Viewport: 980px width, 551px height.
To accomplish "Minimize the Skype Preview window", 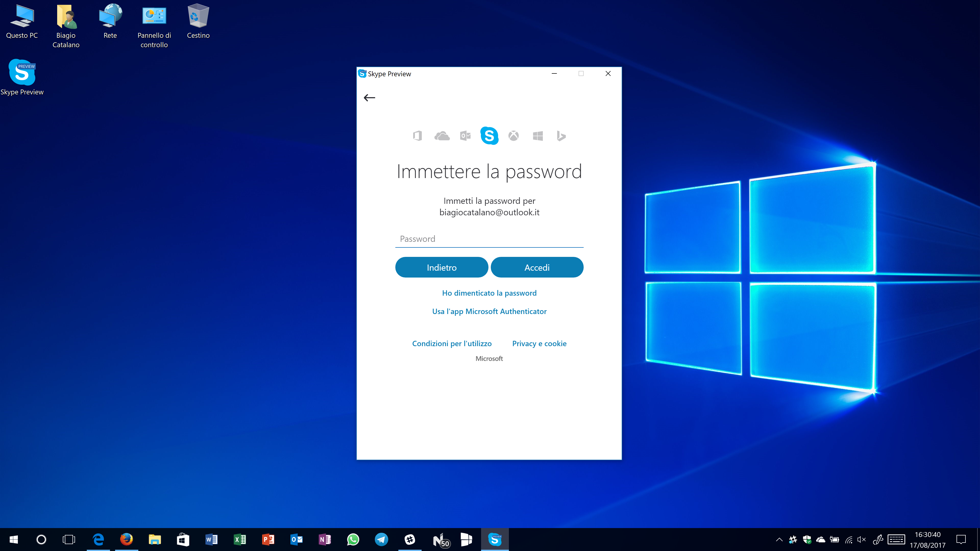I will click(x=554, y=73).
